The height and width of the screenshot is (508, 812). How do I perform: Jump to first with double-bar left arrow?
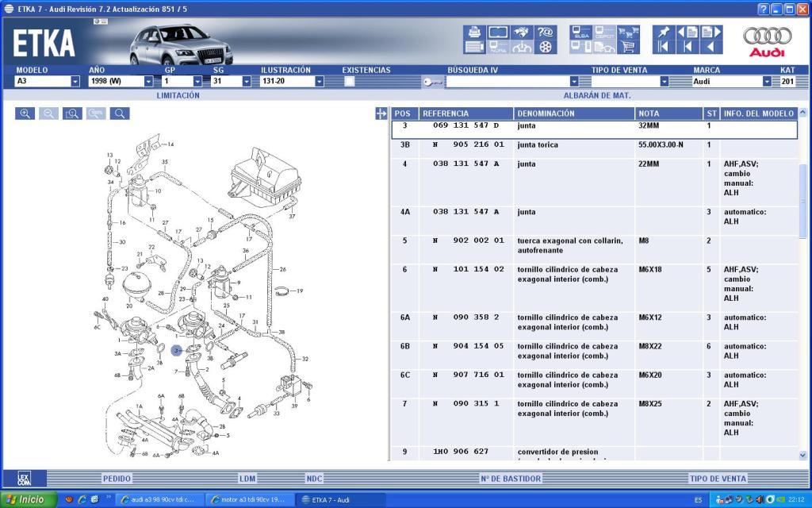(664, 47)
